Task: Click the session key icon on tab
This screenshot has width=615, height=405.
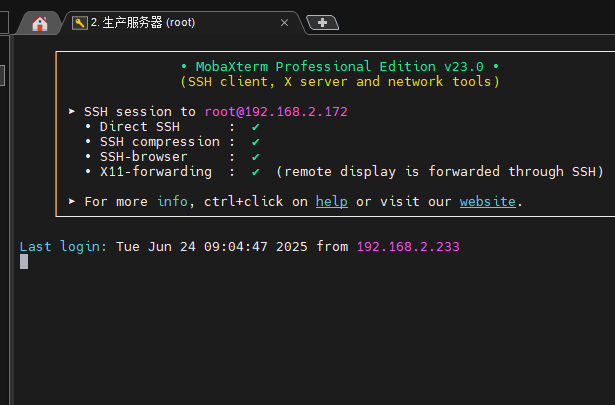Action: 80,23
